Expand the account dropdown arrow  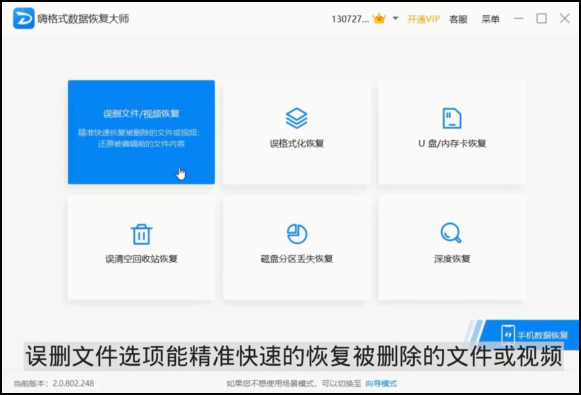(395, 18)
